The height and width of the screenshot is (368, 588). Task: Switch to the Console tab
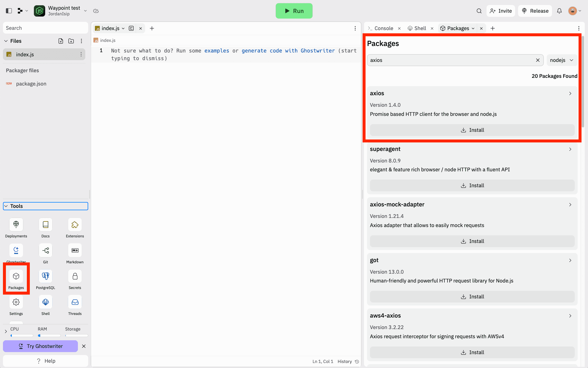(x=383, y=28)
